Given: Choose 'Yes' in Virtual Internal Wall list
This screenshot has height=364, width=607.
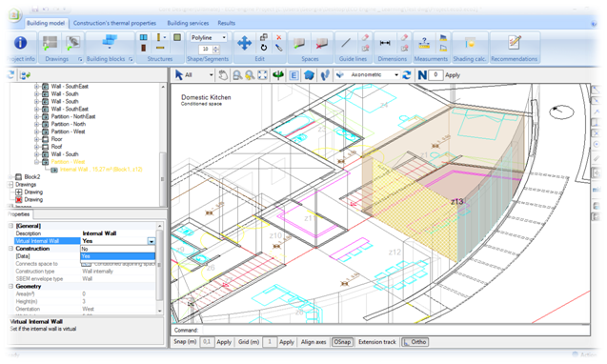Looking at the screenshot, I should [x=118, y=256].
